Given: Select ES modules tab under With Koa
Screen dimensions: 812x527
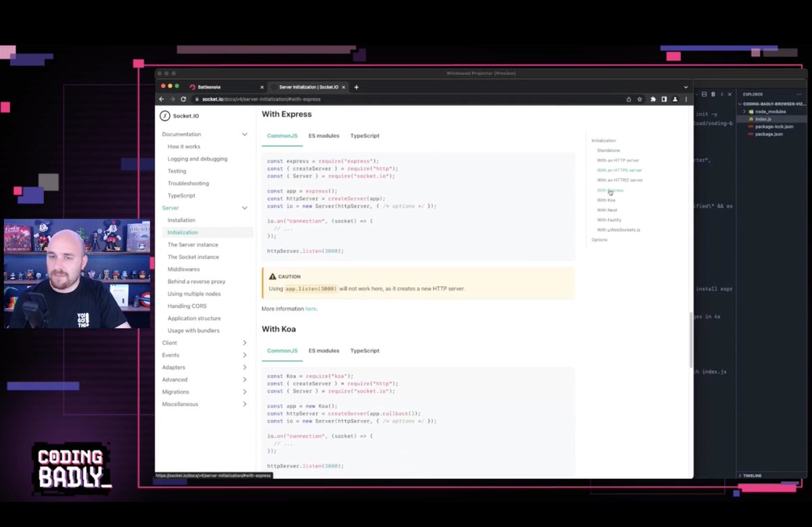Looking at the screenshot, I should [323, 350].
